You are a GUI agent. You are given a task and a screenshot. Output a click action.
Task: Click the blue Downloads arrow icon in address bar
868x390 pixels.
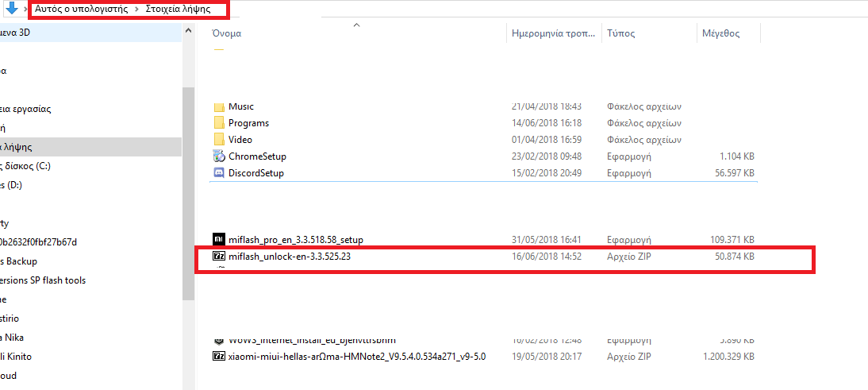coord(11,9)
